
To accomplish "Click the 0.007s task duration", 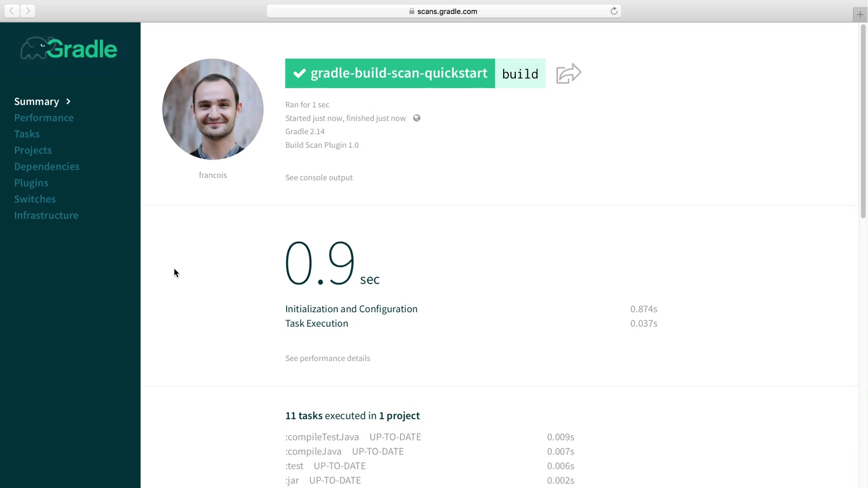I will (x=561, y=451).
